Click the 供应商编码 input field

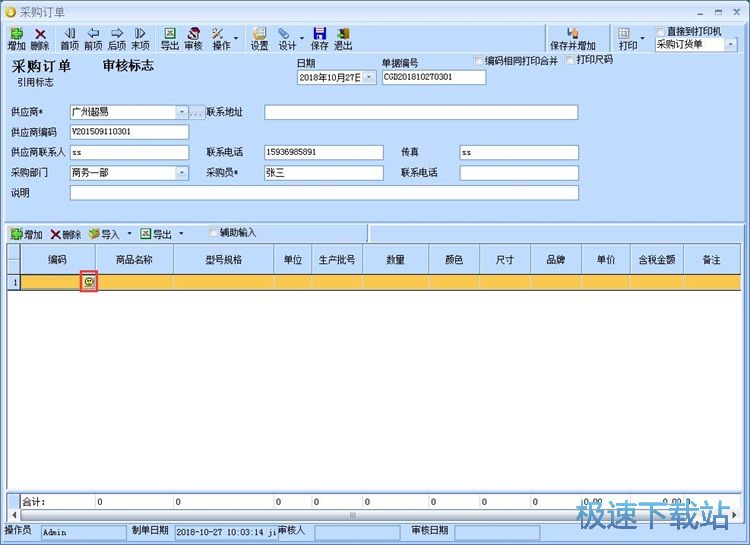point(129,132)
